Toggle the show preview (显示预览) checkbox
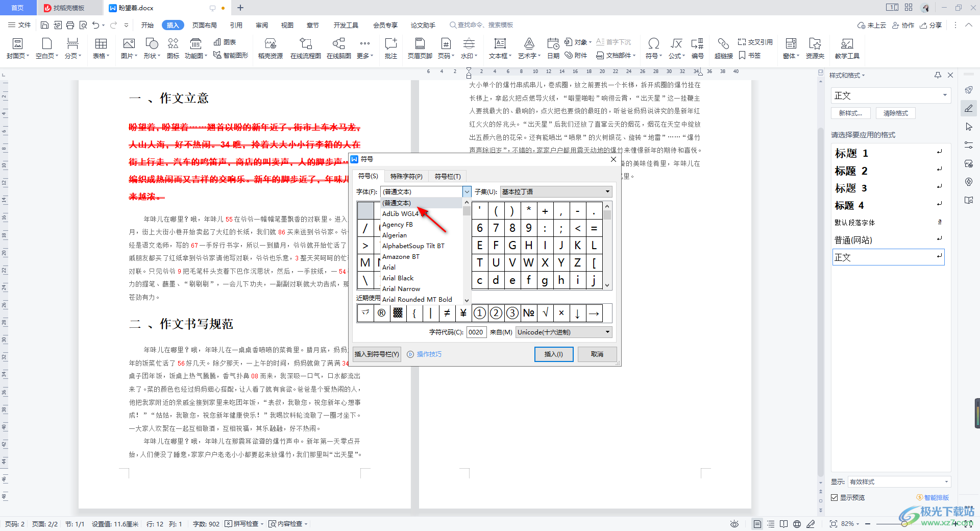Image resolution: width=980 pixels, height=531 pixels. tap(835, 497)
